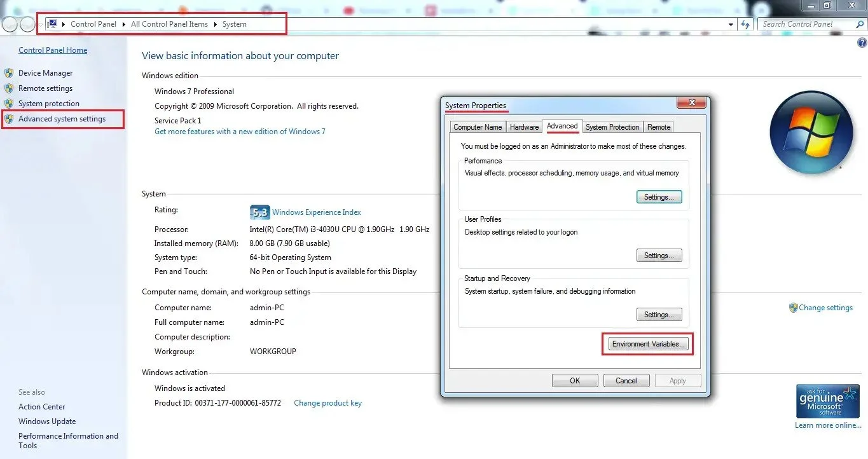Switch to the Computer Name tab
The image size is (868, 459).
(x=478, y=127)
